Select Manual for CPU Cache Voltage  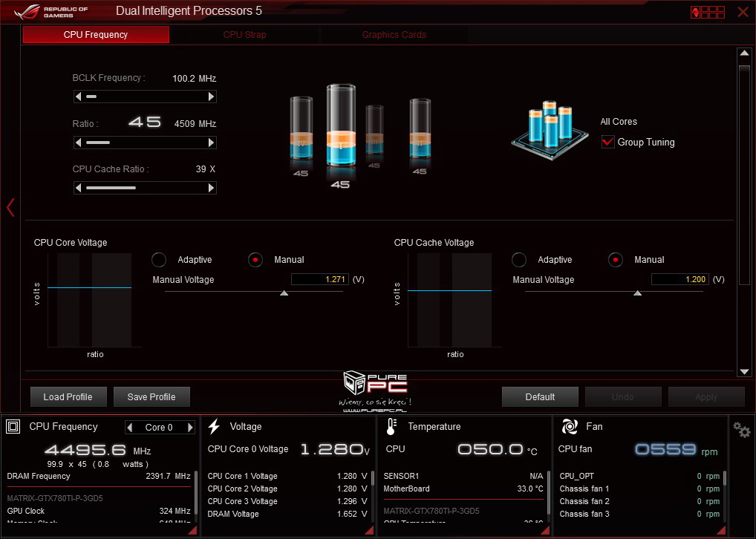[615, 260]
